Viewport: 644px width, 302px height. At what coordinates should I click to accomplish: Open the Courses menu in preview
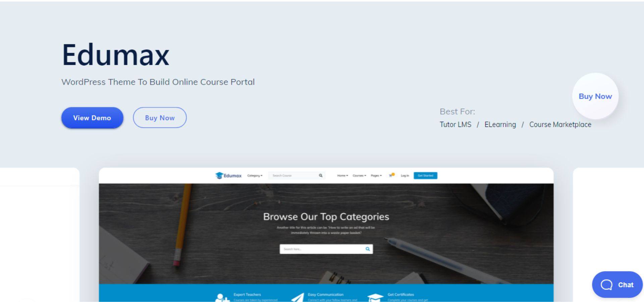359,175
